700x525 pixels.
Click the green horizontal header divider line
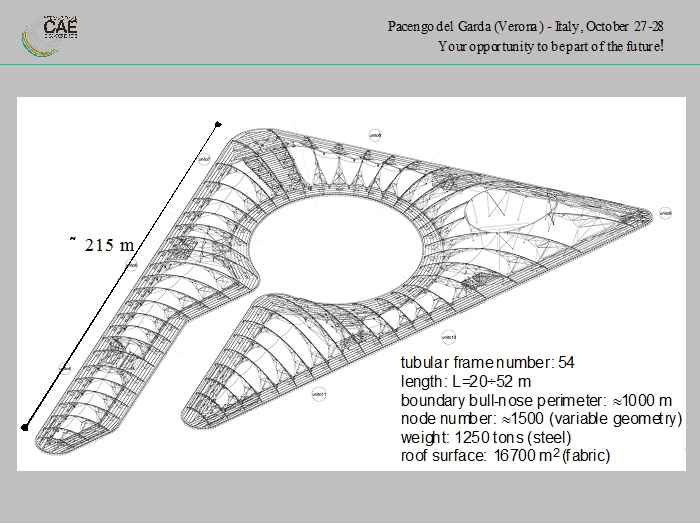pyautogui.click(x=350, y=65)
